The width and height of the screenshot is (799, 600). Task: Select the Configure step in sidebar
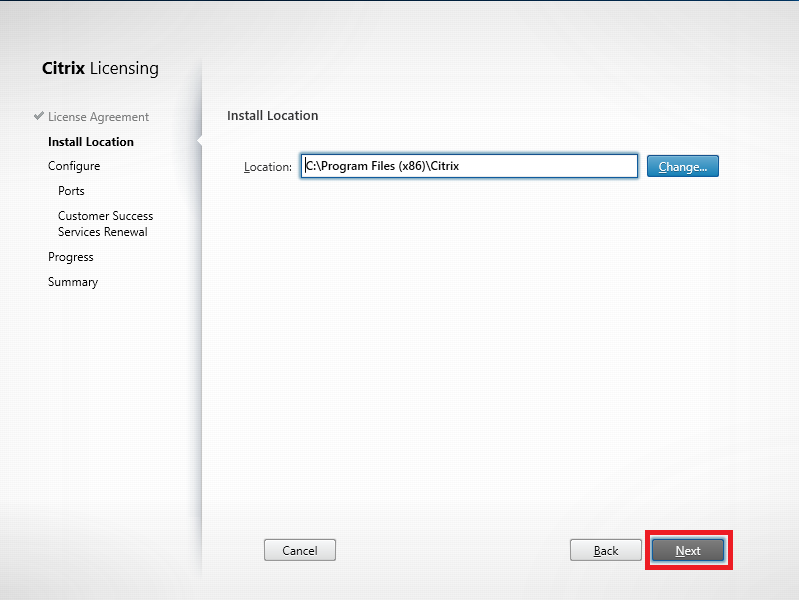coord(74,166)
